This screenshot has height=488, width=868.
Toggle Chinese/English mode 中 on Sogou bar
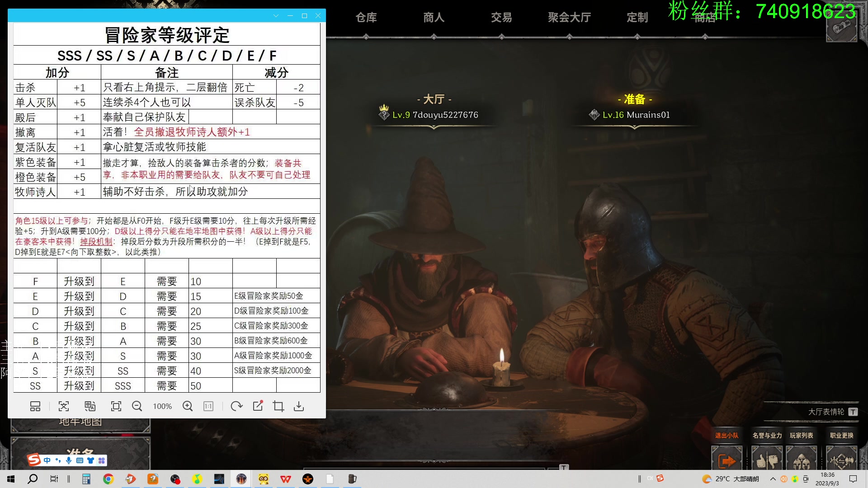pos(47,460)
